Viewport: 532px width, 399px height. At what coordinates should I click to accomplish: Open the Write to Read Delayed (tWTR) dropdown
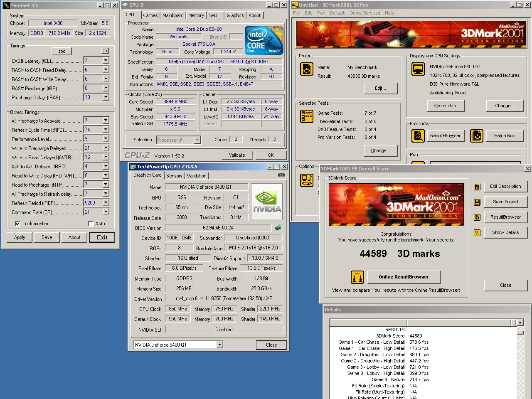(x=106, y=157)
